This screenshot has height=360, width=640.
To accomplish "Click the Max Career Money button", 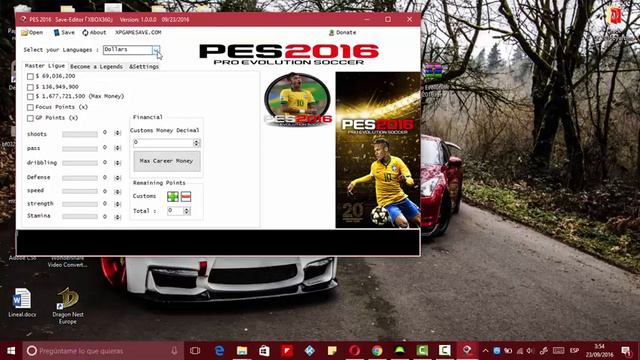I will 167,161.
